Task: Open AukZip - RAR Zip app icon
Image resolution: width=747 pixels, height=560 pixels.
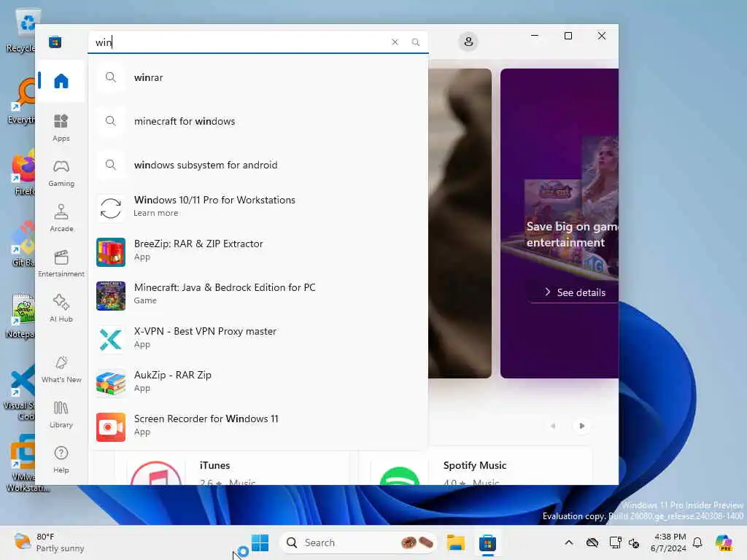Action: (111, 384)
